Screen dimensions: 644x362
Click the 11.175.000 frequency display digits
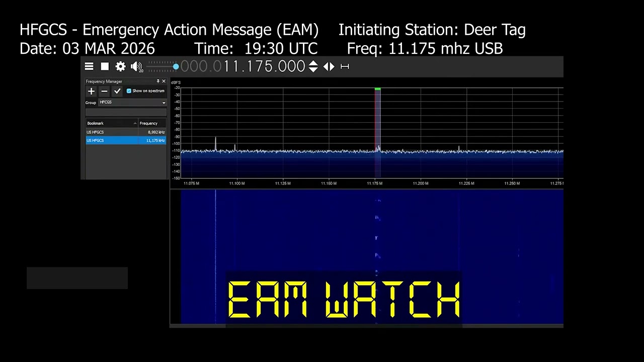264,66
